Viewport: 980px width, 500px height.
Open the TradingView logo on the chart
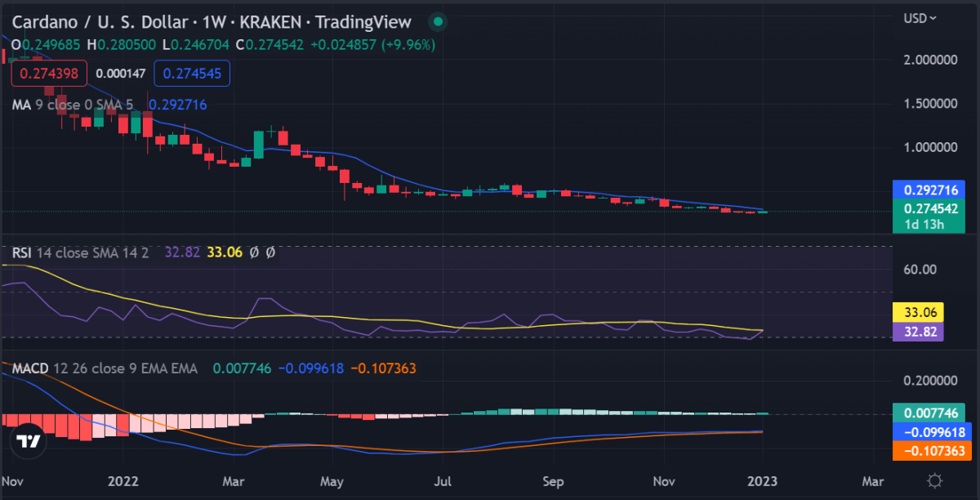29,441
